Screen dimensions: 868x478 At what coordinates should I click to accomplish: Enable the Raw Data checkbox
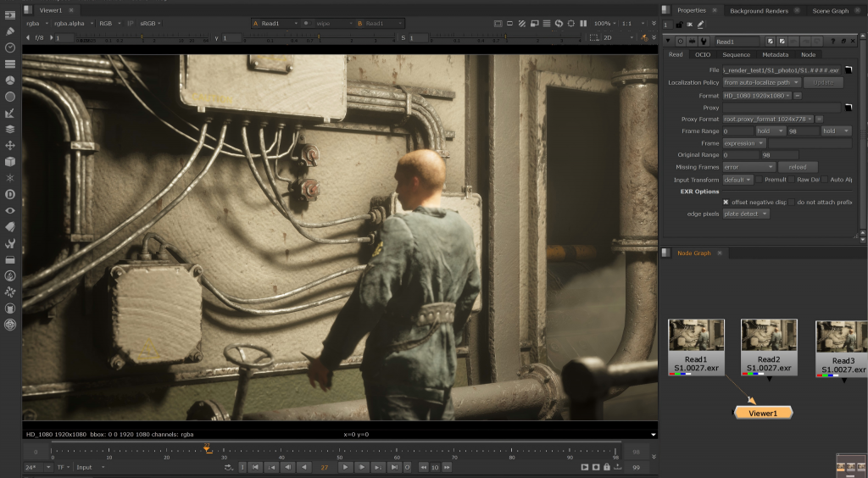[792, 180]
